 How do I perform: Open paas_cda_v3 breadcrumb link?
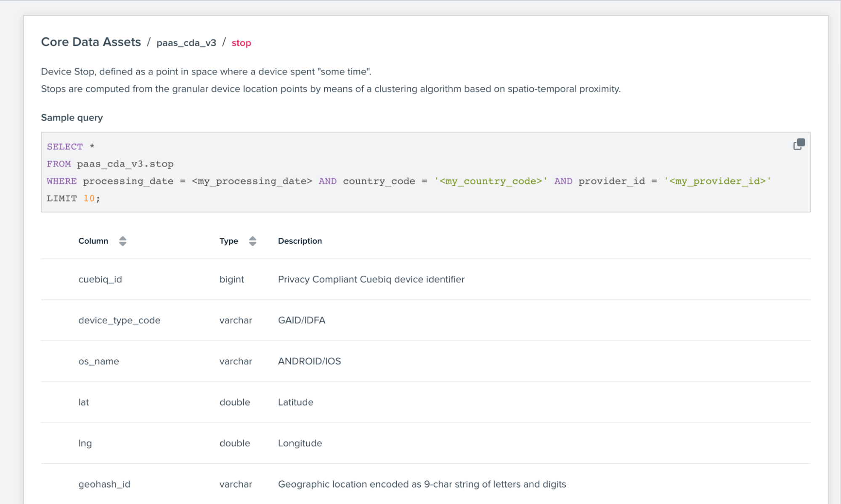pyautogui.click(x=186, y=43)
